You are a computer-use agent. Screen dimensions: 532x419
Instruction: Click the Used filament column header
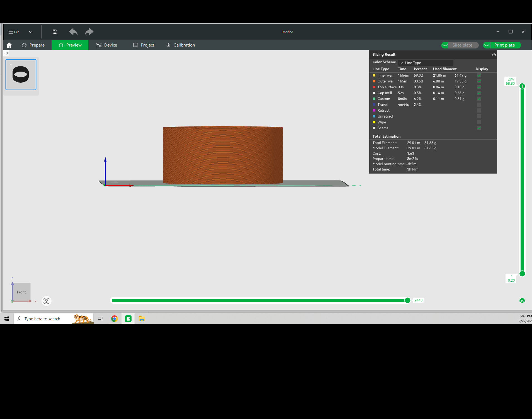pyautogui.click(x=445, y=69)
